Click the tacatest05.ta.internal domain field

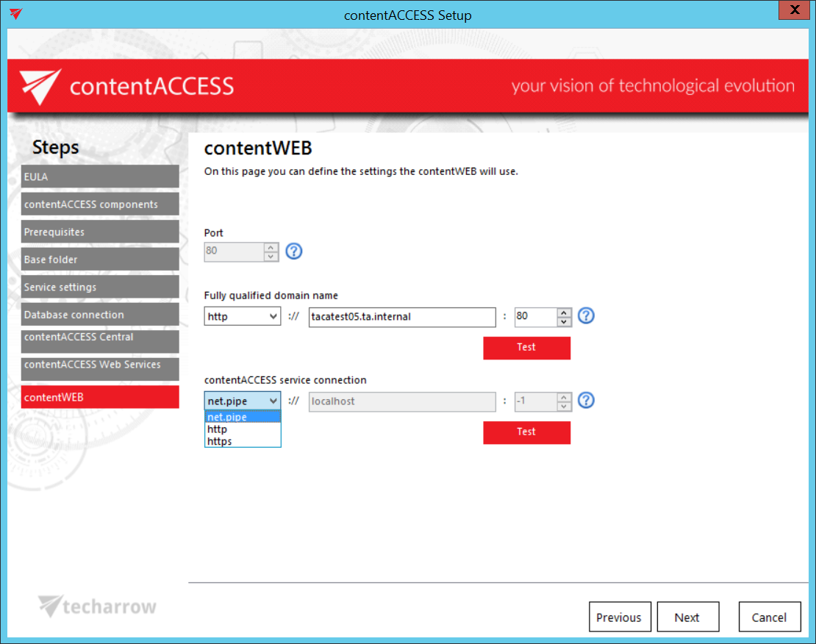point(402,317)
